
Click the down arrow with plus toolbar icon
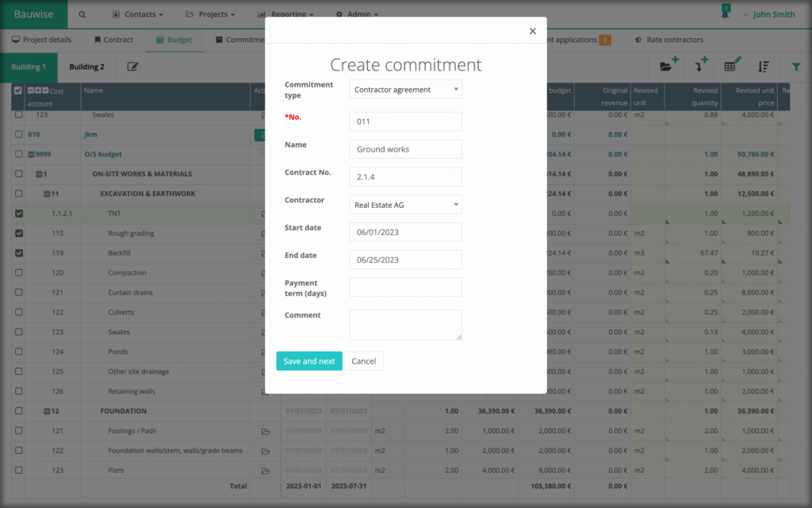[701, 65]
